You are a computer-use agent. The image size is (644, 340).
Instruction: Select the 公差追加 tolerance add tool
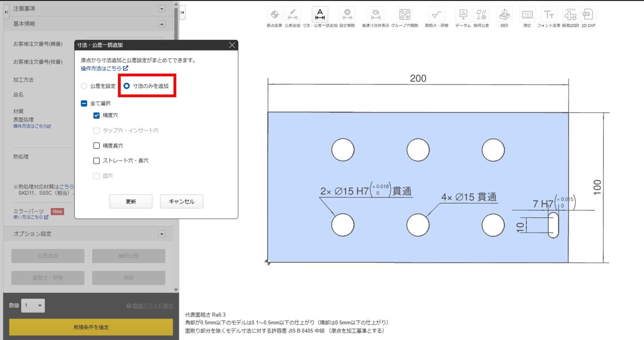coord(292,15)
